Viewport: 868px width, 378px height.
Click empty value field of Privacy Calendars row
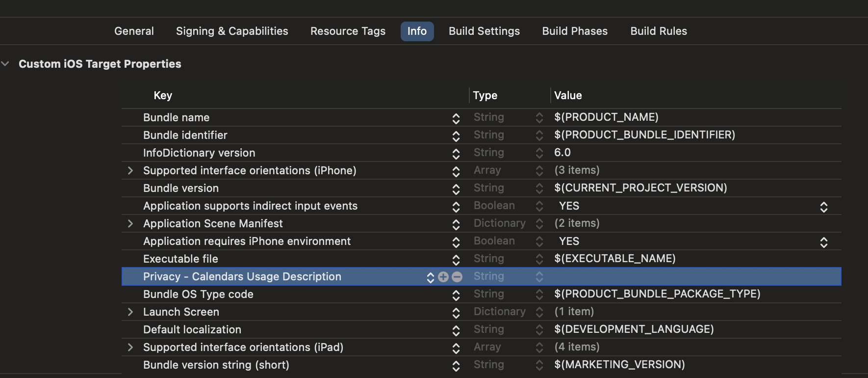(x=687, y=277)
